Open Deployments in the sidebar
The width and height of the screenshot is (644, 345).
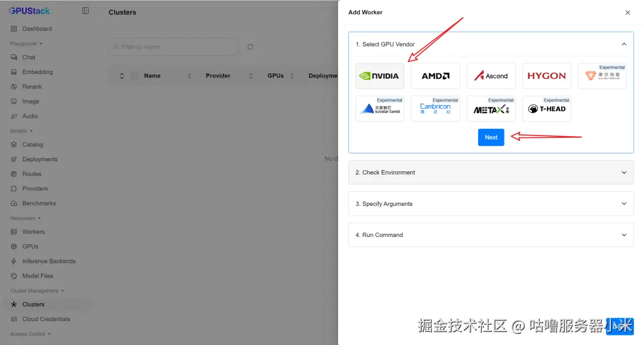pyautogui.click(x=40, y=159)
